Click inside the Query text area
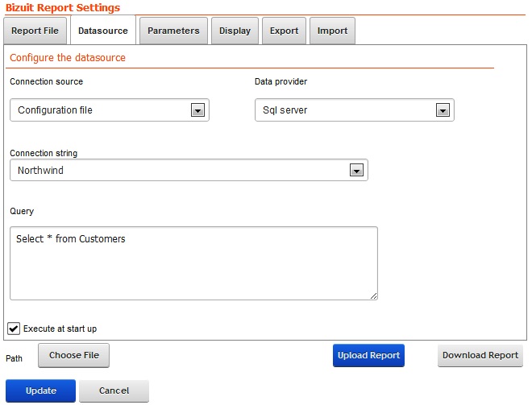This screenshot has height=405, width=532. [193, 263]
